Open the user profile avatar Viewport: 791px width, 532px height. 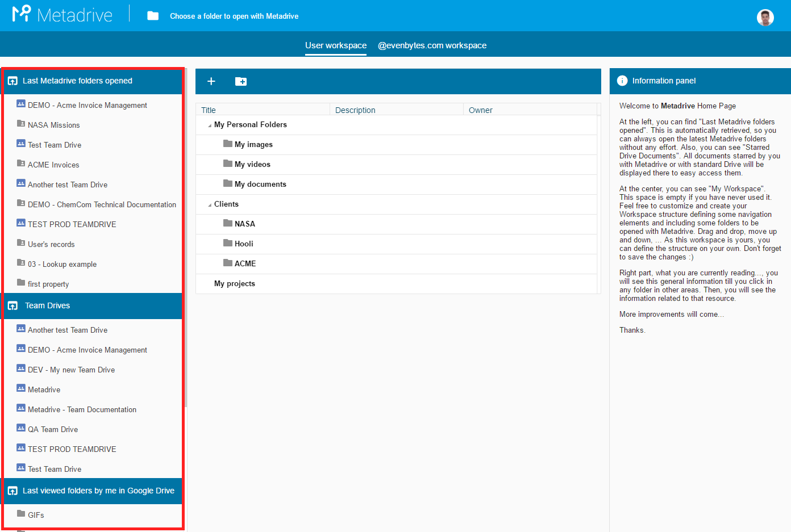click(x=765, y=17)
